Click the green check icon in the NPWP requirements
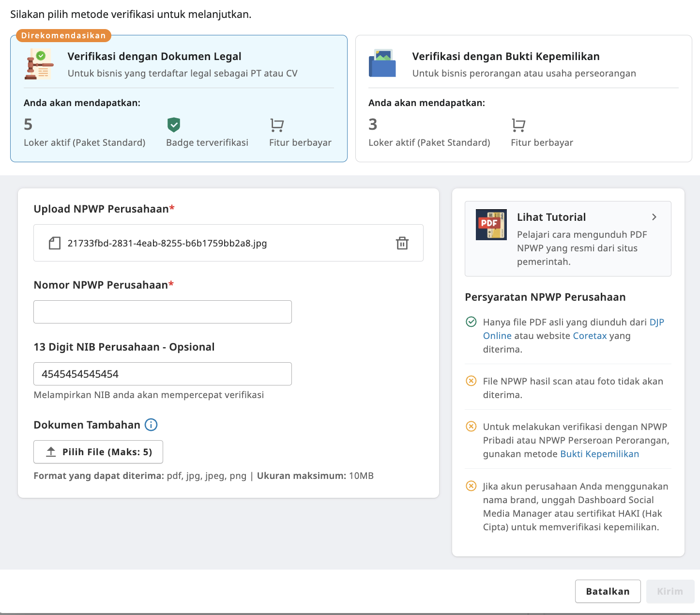 (x=471, y=321)
